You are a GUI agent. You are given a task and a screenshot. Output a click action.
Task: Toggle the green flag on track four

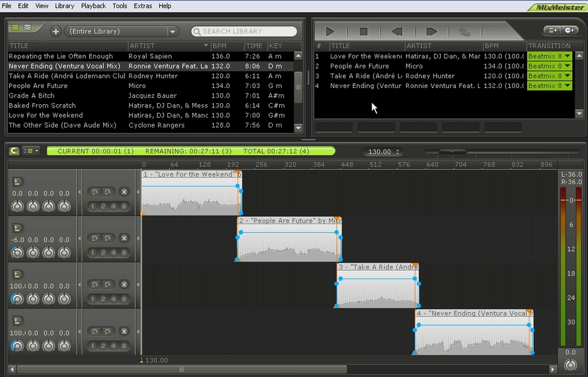[x=18, y=320]
